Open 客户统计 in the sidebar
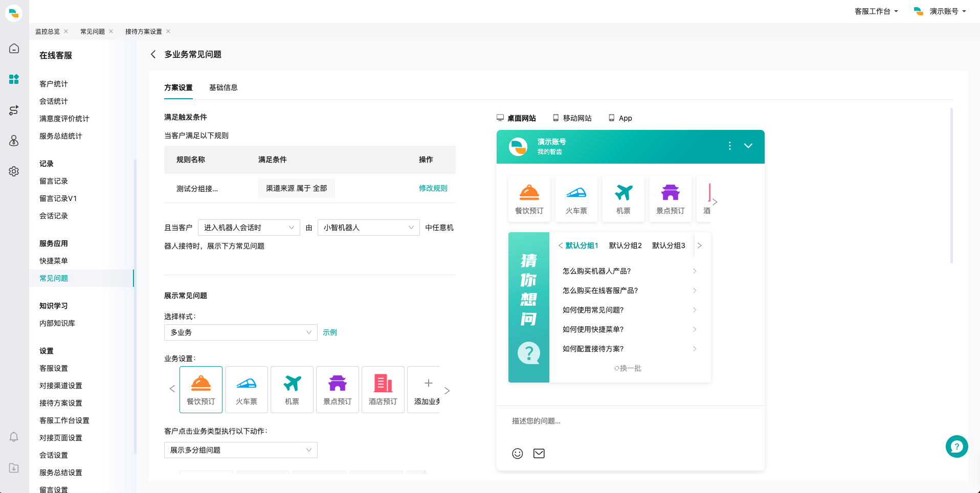 tap(54, 84)
